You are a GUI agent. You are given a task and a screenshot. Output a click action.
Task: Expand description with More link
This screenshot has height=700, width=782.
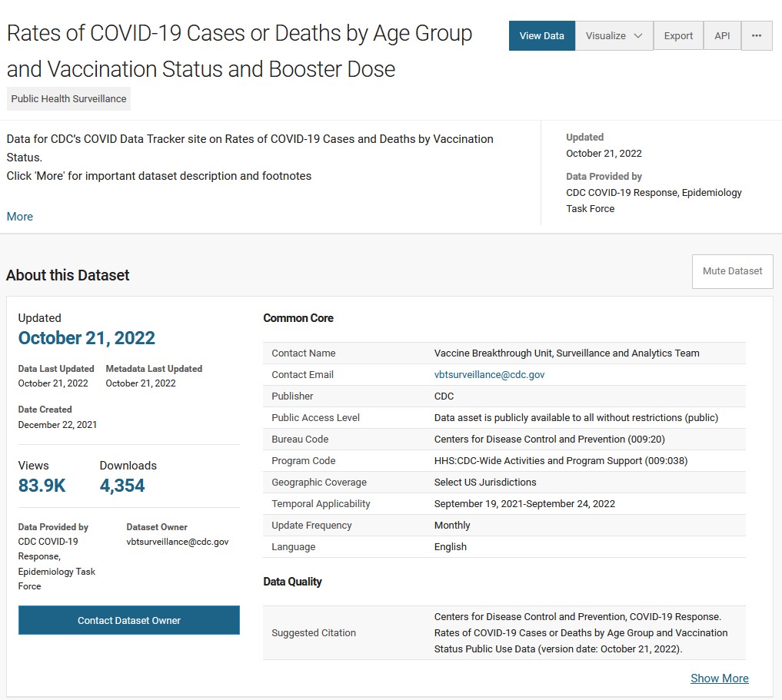point(20,216)
